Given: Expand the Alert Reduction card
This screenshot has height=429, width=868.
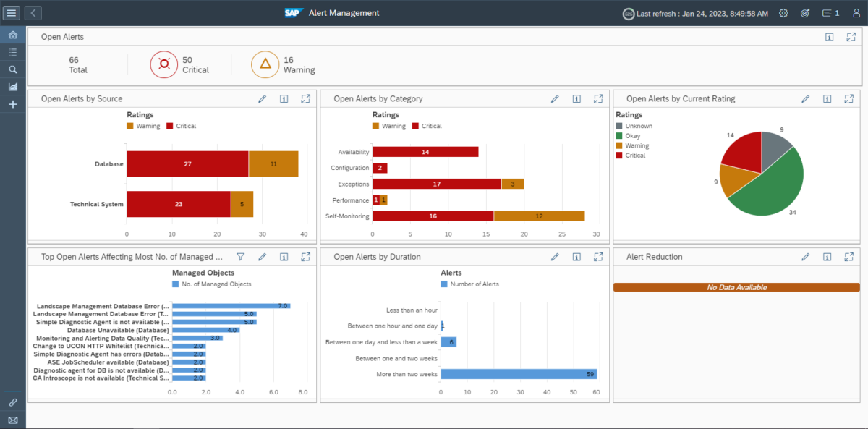Looking at the screenshot, I should (x=848, y=256).
